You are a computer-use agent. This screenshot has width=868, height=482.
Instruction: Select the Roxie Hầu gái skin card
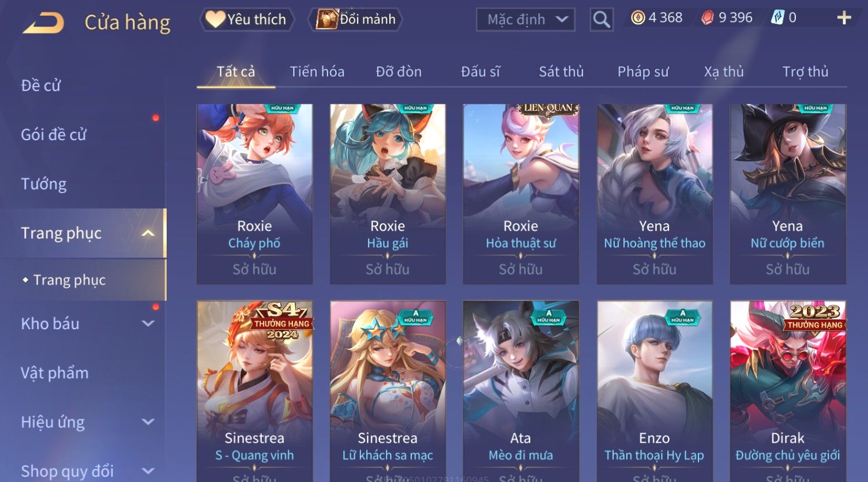[388, 194]
